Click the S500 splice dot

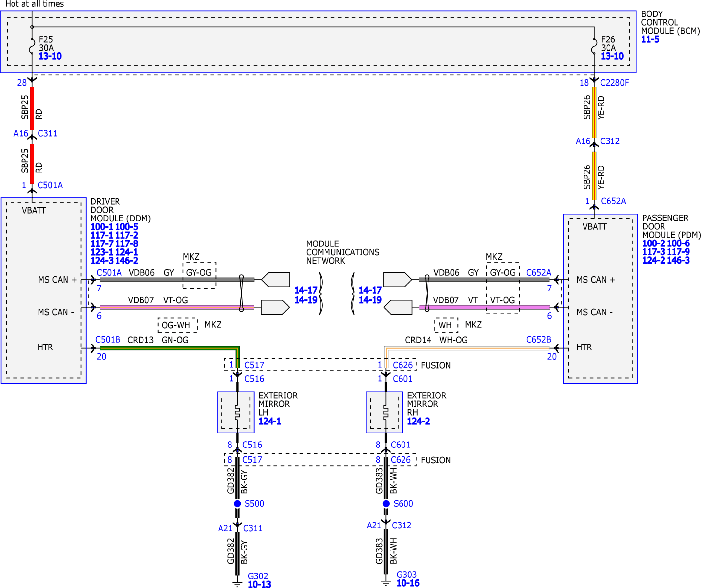point(237,503)
